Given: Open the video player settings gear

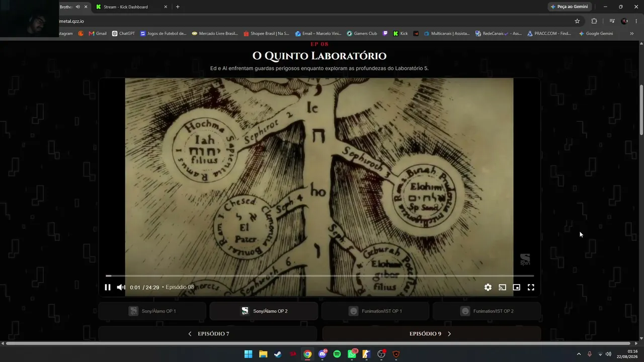Looking at the screenshot, I should click(x=488, y=287).
